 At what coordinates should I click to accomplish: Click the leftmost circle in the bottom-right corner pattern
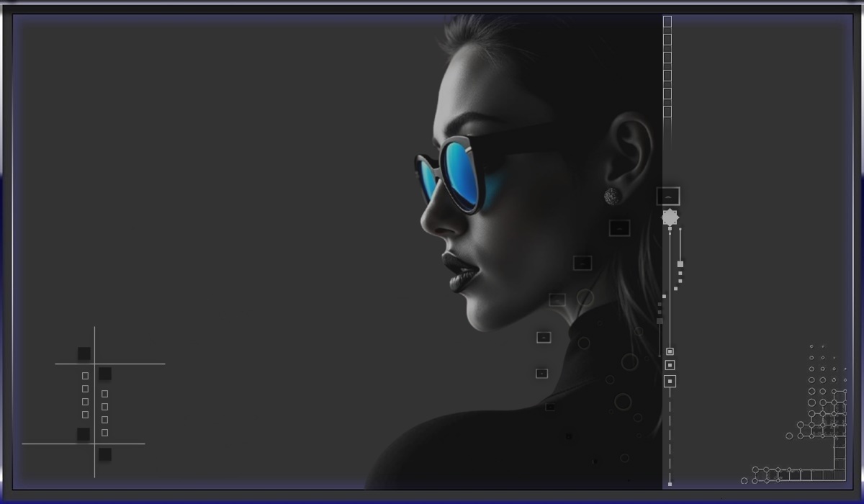point(744,481)
